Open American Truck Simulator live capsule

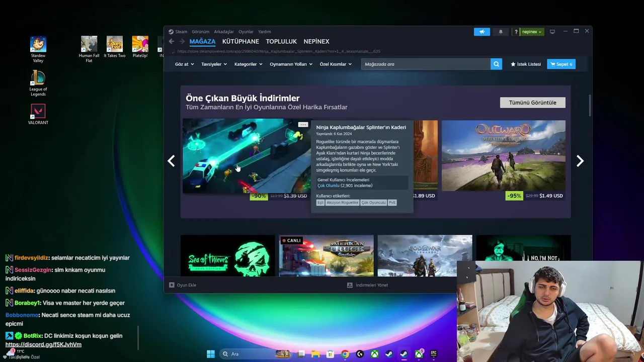click(326, 255)
